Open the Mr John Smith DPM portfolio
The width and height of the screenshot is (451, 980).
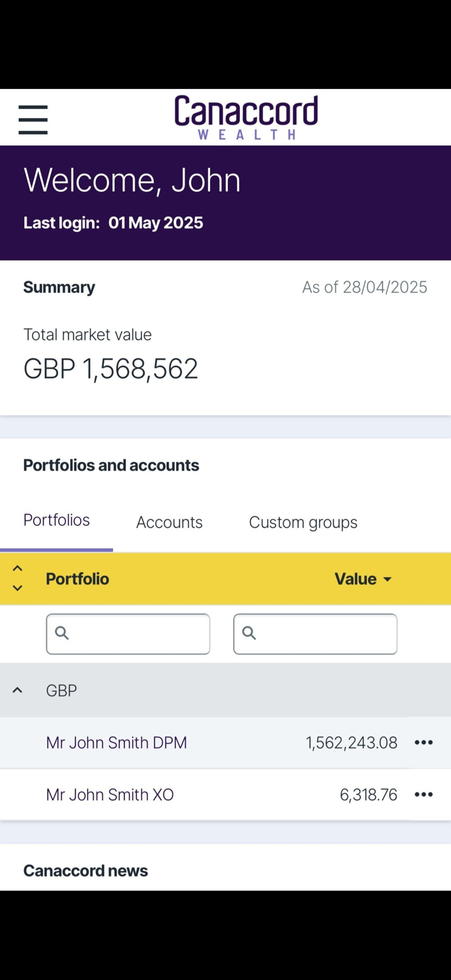pyautogui.click(x=117, y=743)
